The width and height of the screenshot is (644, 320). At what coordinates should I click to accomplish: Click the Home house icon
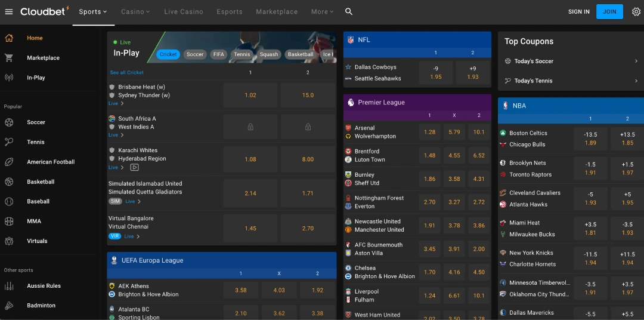click(8, 38)
